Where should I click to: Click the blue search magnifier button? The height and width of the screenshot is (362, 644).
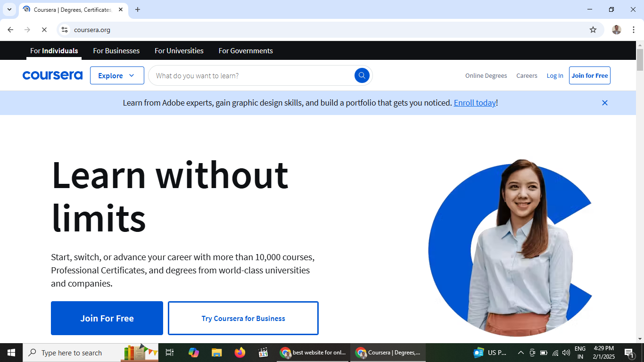click(362, 75)
